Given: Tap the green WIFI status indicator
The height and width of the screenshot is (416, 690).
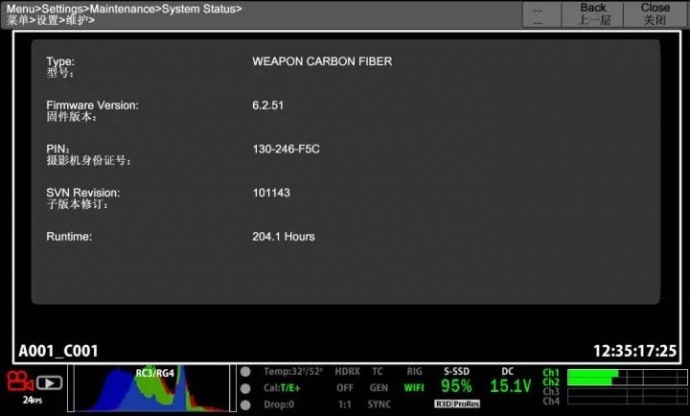Looking at the screenshot, I should 414,388.
